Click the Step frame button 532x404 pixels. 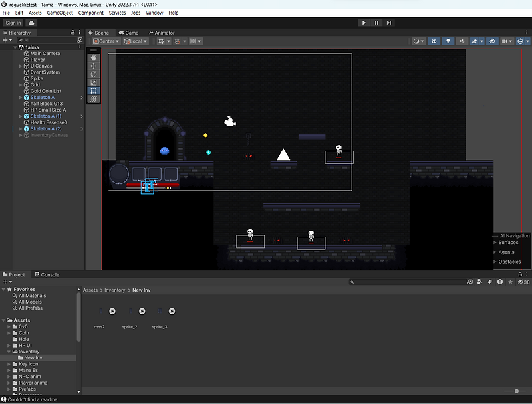(x=389, y=23)
